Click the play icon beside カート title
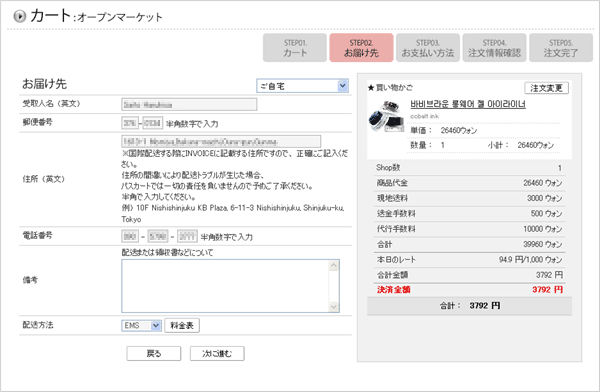This screenshot has height=392, width=600. pyautogui.click(x=20, y=16)
